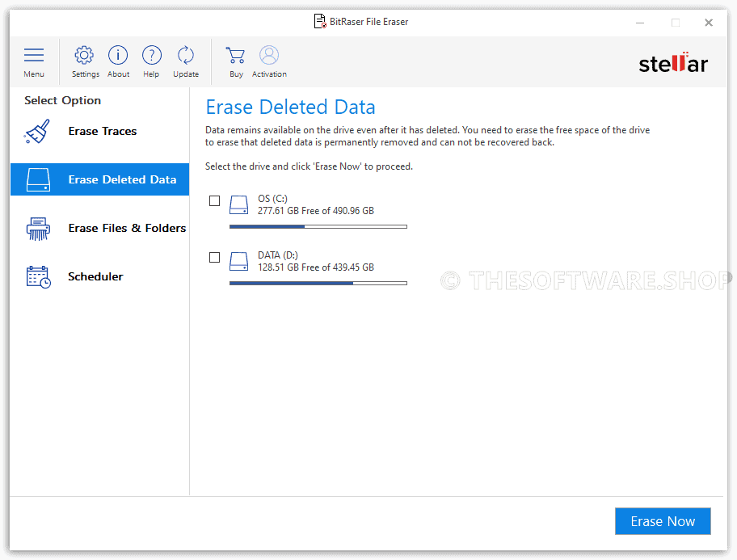Image resolution: width=737 pixels, height=560 pixels.
Task: Click the '277.61 GB Free of 490.96 GB' text
Action: (316, 211)
